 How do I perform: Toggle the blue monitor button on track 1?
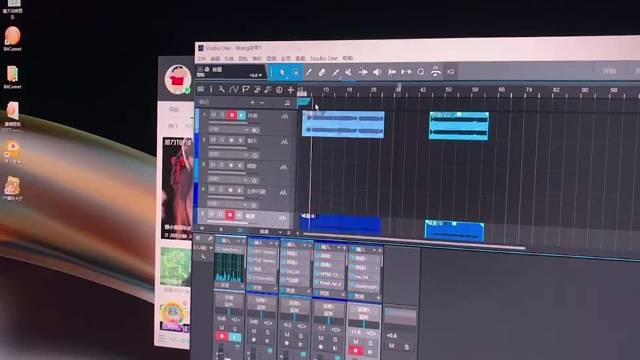pyautogui.click(x=241, y=116)
